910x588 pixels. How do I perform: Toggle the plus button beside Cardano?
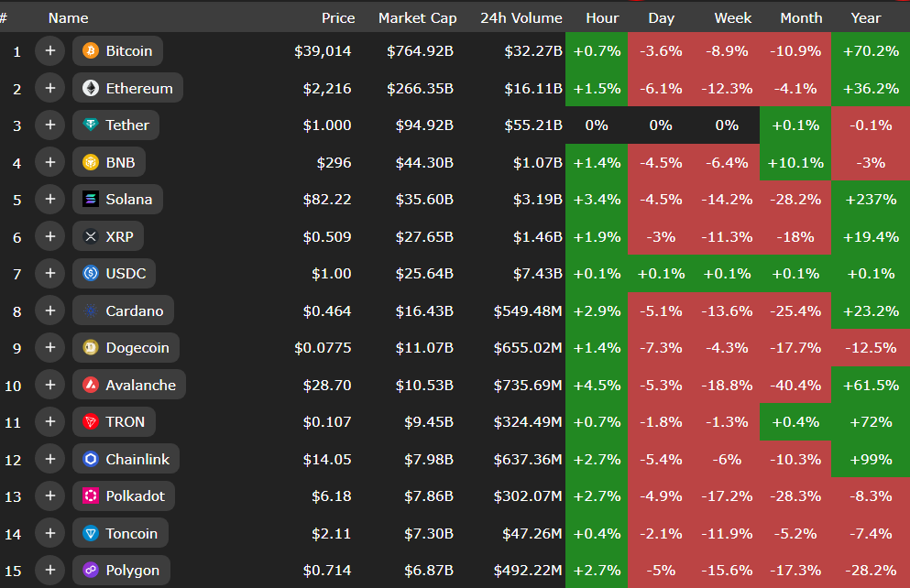(x=49, y=310)
